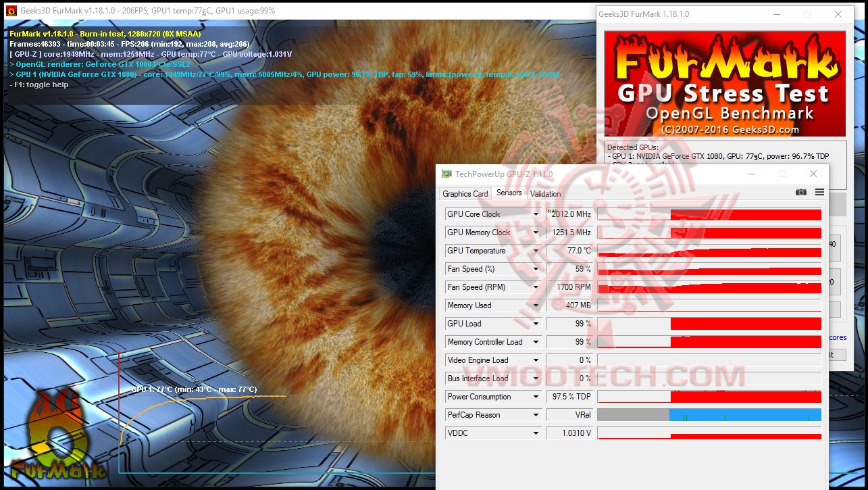The height and width of the screenshot is (490, 868).
Task: Expand the Video Engine Load dropdown
Action: (536, 360)
